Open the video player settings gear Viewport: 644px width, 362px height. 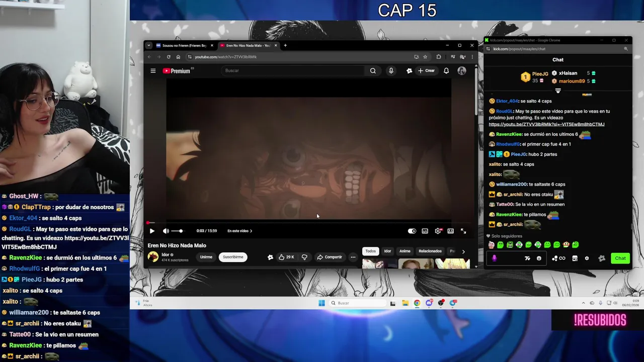click(x=438, y=231)
